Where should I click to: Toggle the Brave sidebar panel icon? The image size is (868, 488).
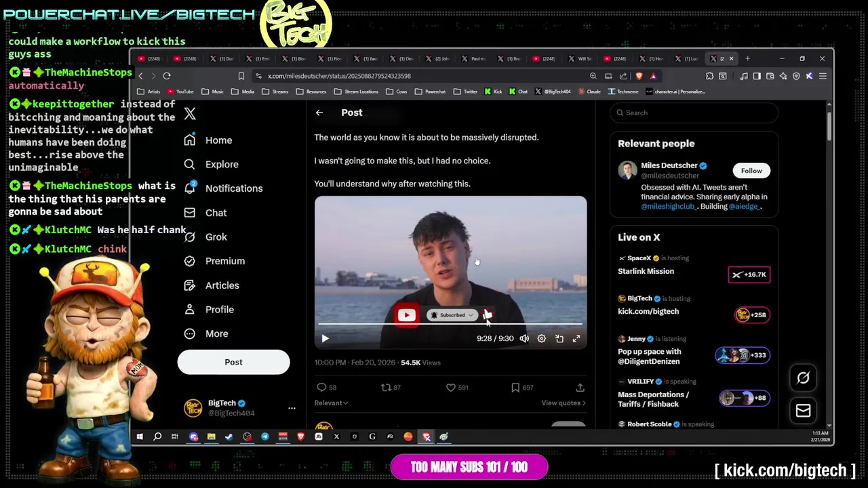pos(757,76)
